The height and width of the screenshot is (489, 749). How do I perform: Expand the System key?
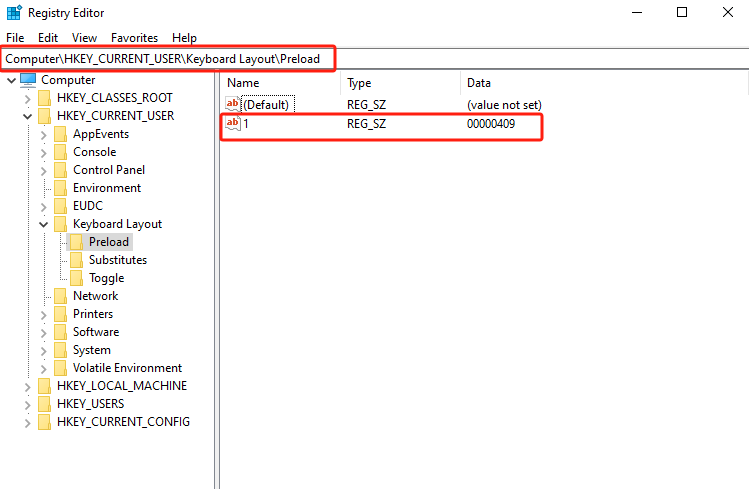[x=43, y=351]
